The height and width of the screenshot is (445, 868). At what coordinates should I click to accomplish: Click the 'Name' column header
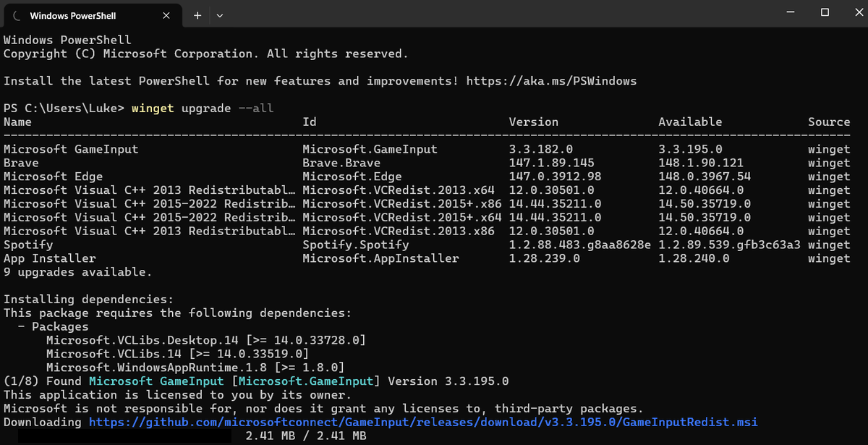pyautogui.click(x=17, y=122)
